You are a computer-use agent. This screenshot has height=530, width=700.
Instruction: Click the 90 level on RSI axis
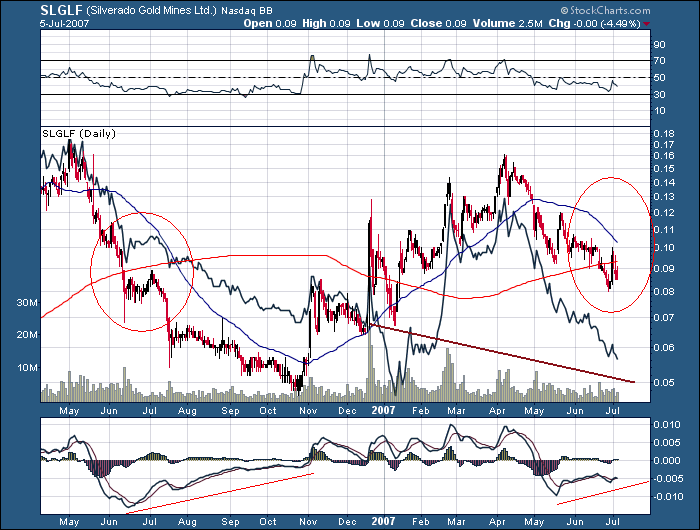659,45
